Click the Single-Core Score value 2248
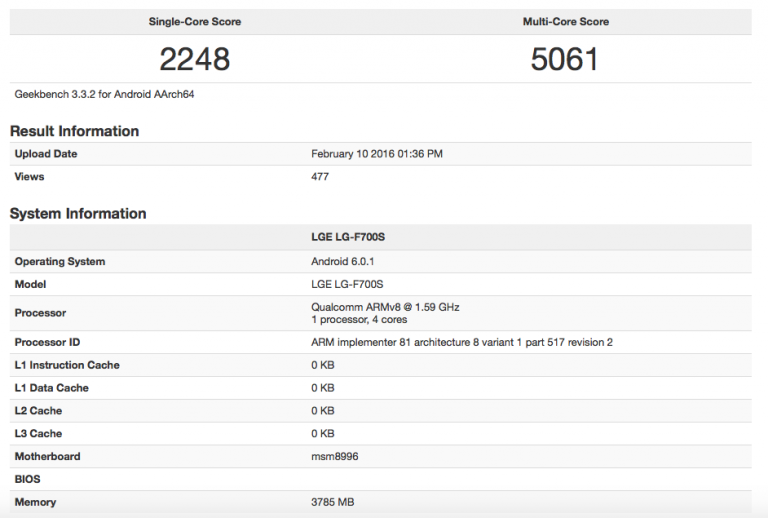Image resolution: width=768 pixels, height=518 pixels. click(x=195, y=59)
